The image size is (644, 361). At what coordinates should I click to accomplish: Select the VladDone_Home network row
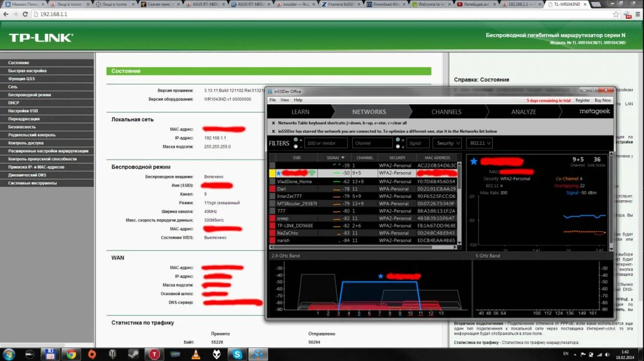(363, 182)
